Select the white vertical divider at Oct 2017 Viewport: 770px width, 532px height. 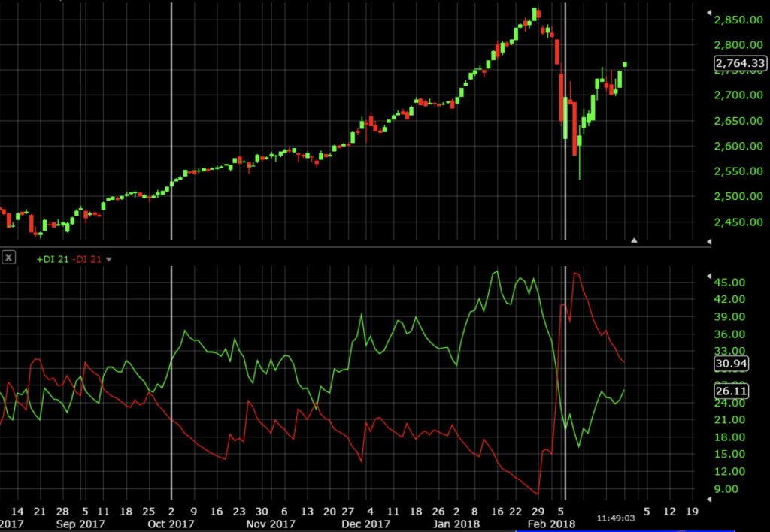pyautogui.click(x=171, y=120)
